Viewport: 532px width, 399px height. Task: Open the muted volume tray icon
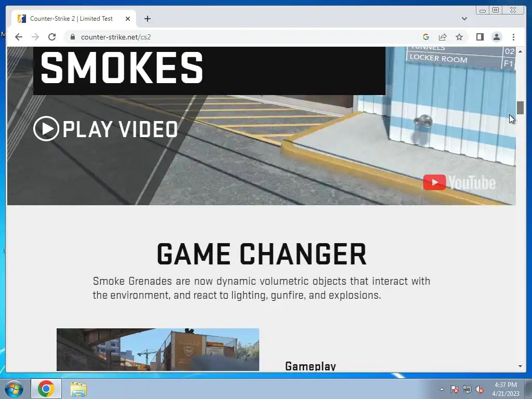[x=480, y=389]
